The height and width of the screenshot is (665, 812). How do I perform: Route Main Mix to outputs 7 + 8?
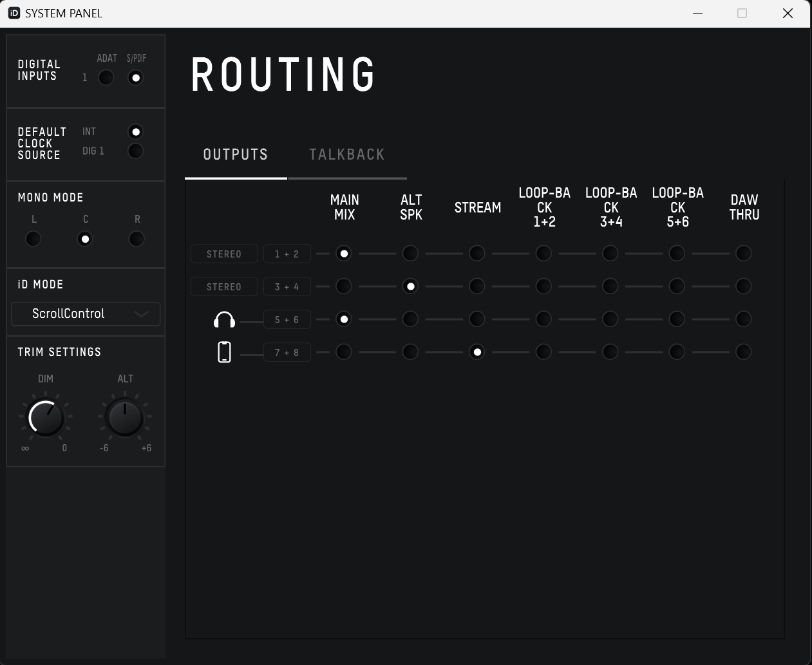pyautogui.click(x=344, y=352)
